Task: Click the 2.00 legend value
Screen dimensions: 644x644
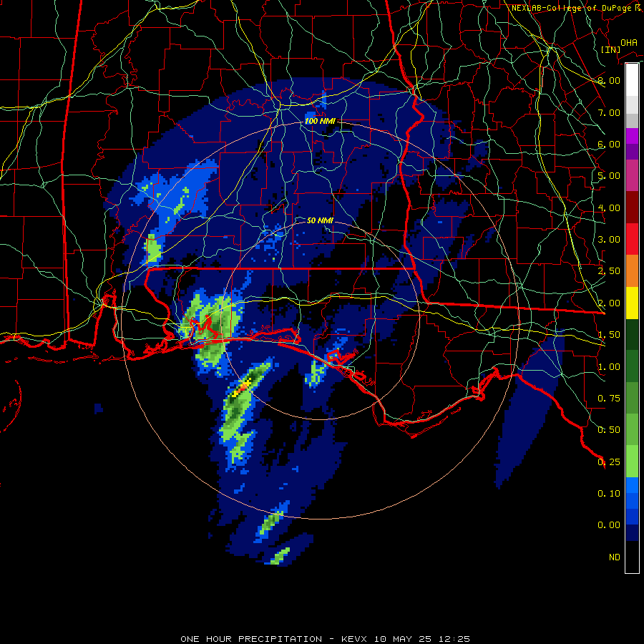Action: [609, 303]
